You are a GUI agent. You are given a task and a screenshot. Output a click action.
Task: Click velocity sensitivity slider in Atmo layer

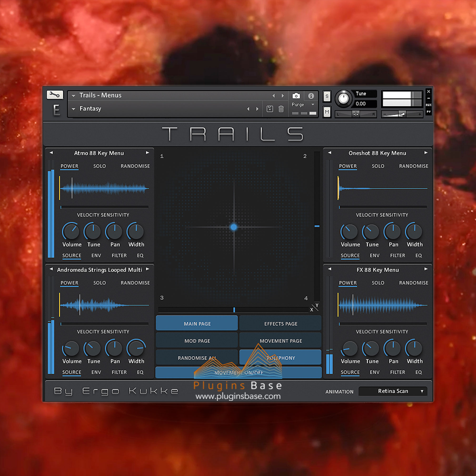[104, 207]
